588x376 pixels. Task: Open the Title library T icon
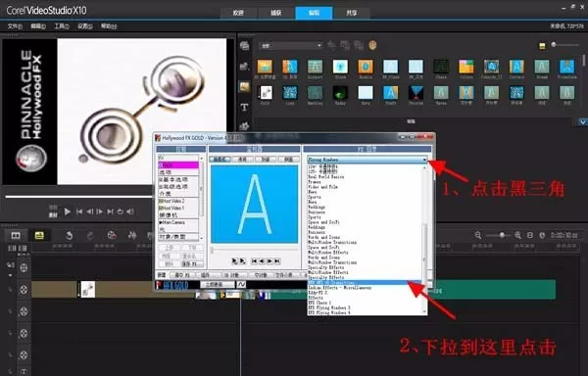[244, 108]
